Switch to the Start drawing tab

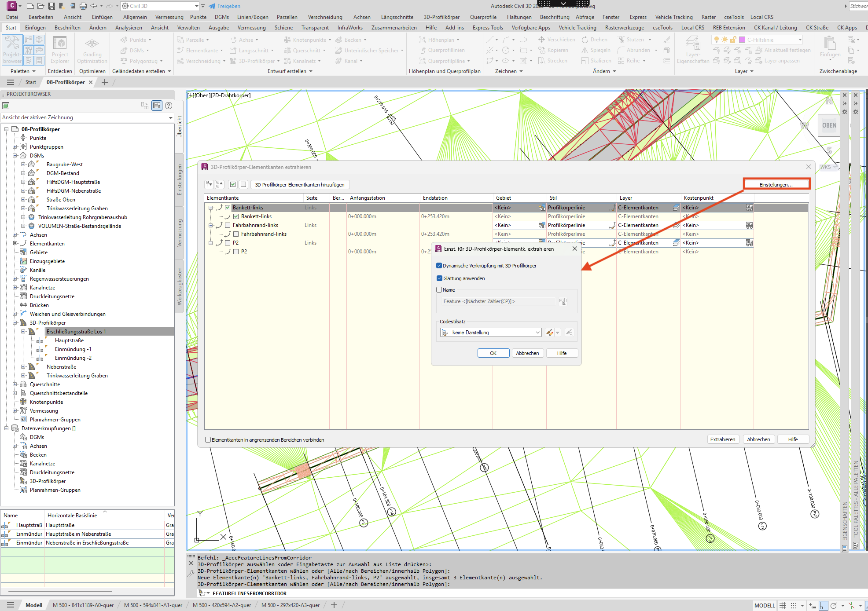pyautogui.click(x=31, y=82)
